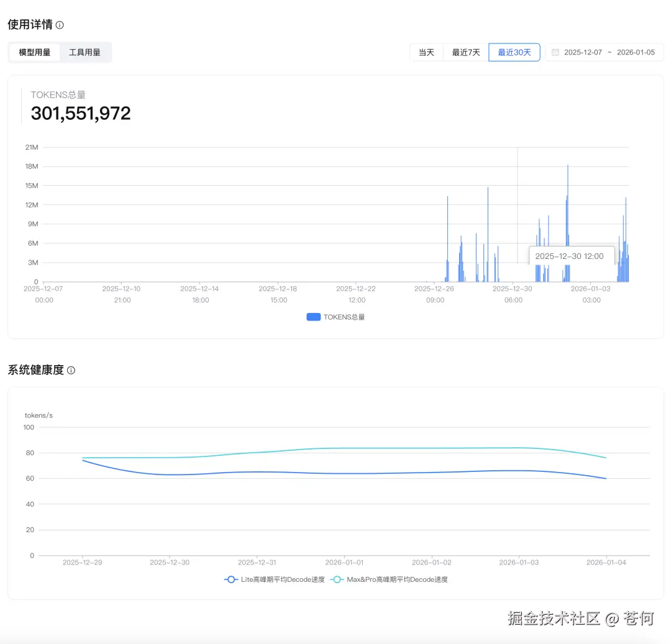Select the 当天 time filter
Viewport: 671px width, 644px height.
(427, 52)
